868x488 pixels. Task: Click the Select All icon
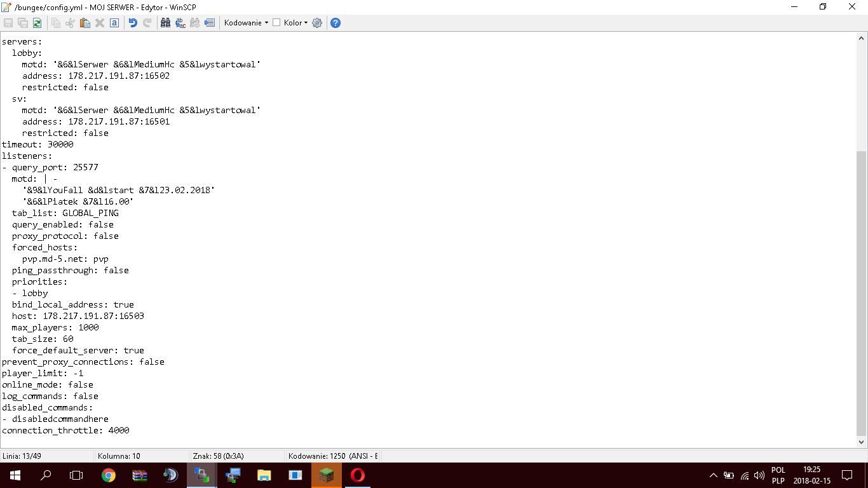click(114, 23)
